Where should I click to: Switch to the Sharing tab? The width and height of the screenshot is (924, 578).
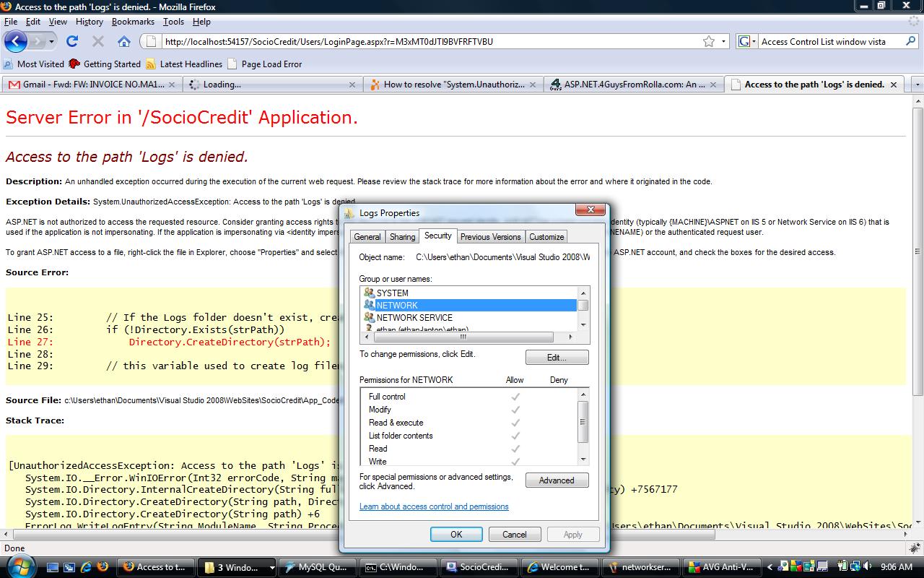pos(402,237)
